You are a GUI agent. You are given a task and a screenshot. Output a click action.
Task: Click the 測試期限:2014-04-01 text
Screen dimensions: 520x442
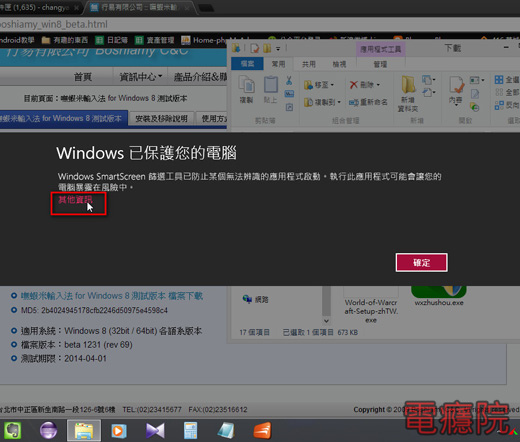pyautogui.click(x=64, y=359)
